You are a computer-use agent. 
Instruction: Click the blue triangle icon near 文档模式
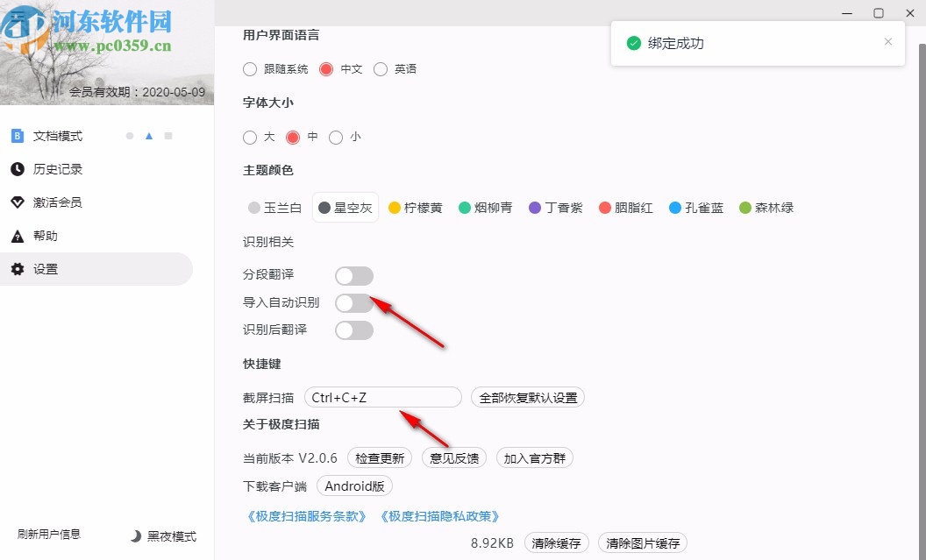[148, 136]
